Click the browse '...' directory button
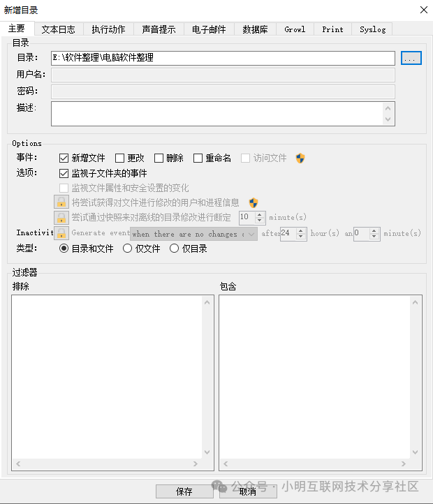The image size is (433, 504). coord(411,59)
